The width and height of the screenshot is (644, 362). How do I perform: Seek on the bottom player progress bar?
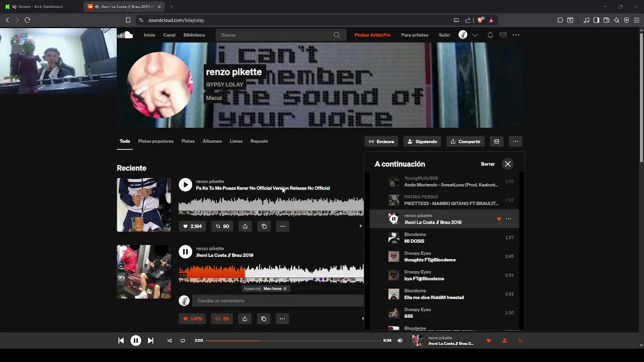(x=293, y=340)
